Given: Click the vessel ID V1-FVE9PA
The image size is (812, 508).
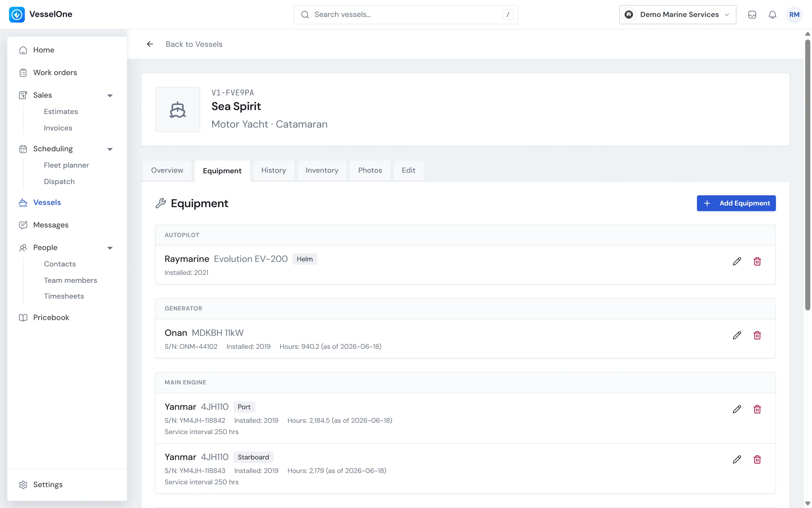Looking at the screenshot, I should (233, 93).
